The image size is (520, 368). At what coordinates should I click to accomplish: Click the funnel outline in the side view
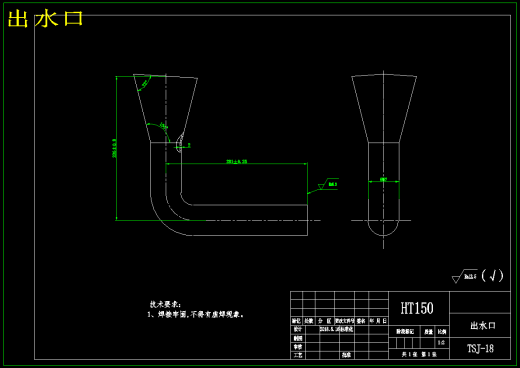click(x=384, y=108)
